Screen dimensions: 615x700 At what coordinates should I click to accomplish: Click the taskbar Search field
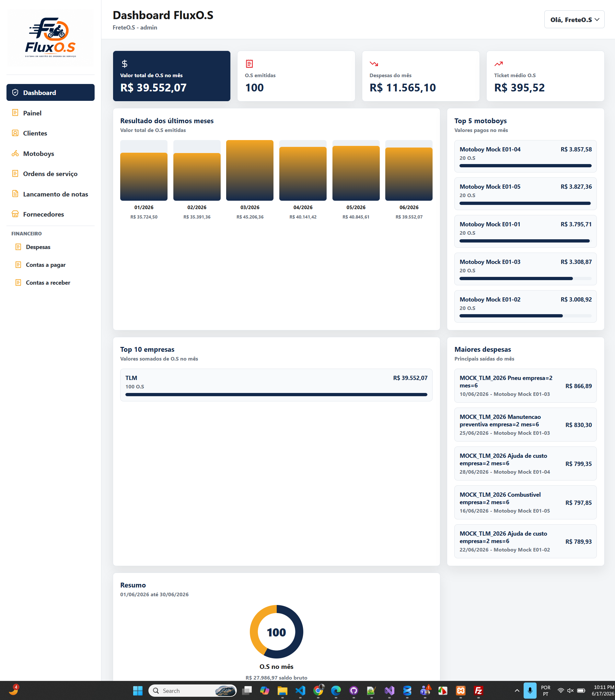[x=192, y=691]
